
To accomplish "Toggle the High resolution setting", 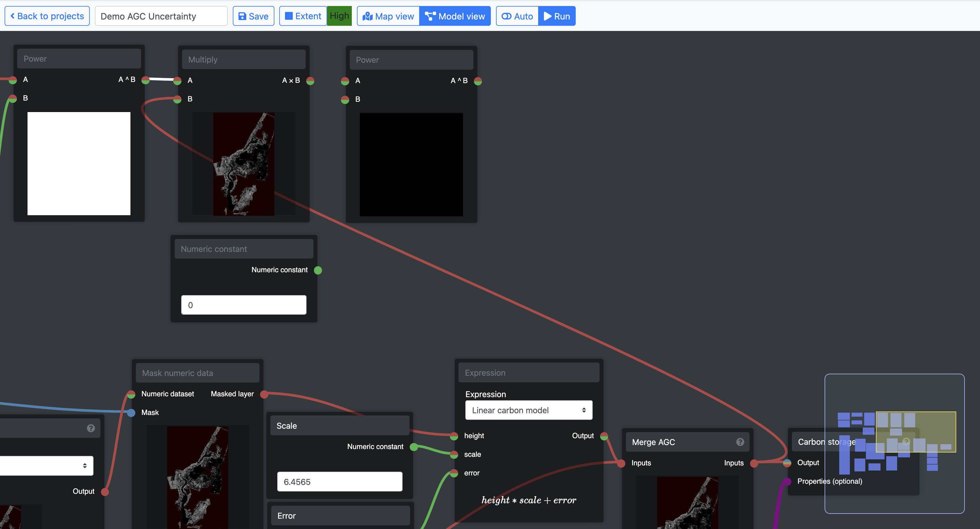I will (x=339, y=16).
